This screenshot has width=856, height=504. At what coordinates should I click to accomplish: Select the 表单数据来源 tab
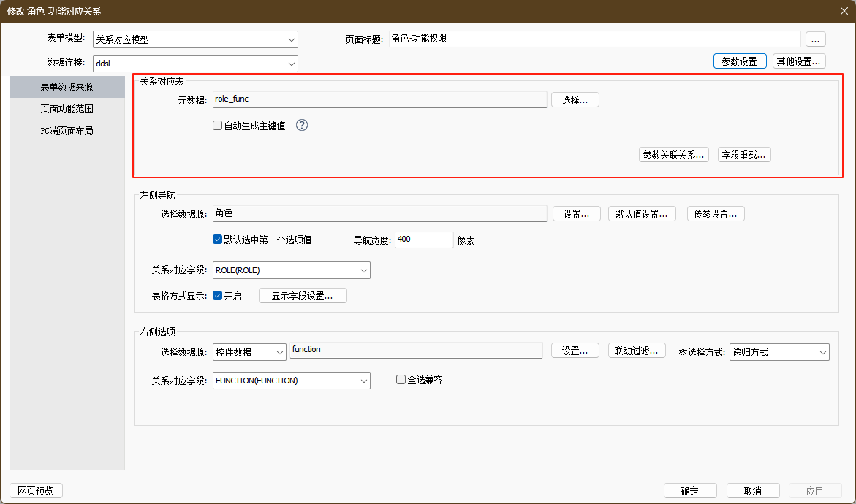[x=67, y=87]
